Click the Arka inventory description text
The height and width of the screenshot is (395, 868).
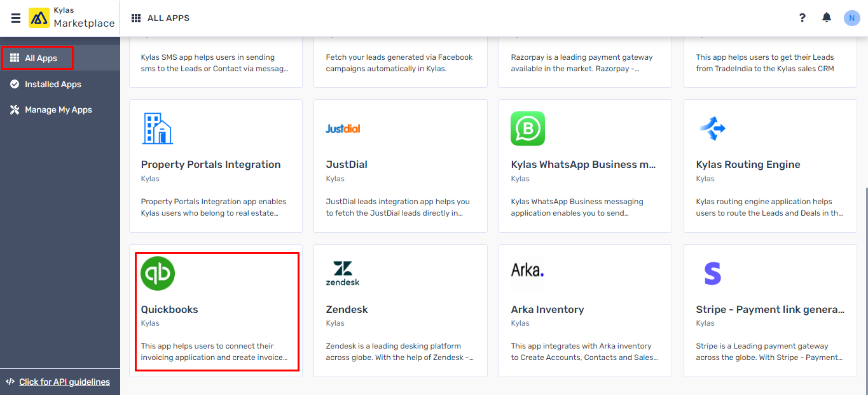click(x=584, y=352)
